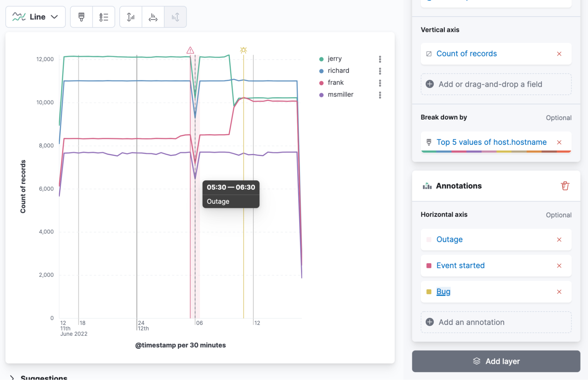Screen dimensions: 588x380
Task: Open the legend settings icon
Action: pyautogui.click(x=104, y=17)
